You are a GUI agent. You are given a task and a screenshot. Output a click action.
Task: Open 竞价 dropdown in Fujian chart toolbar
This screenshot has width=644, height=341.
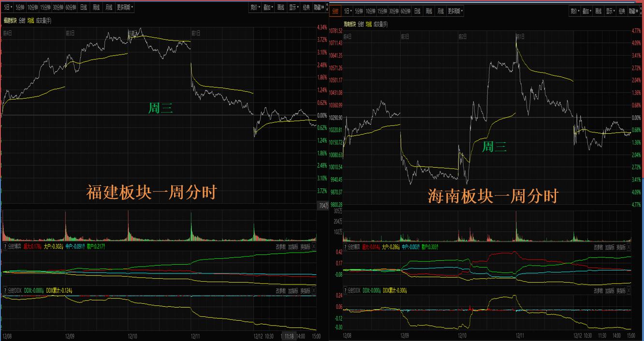tap(255, 8)
